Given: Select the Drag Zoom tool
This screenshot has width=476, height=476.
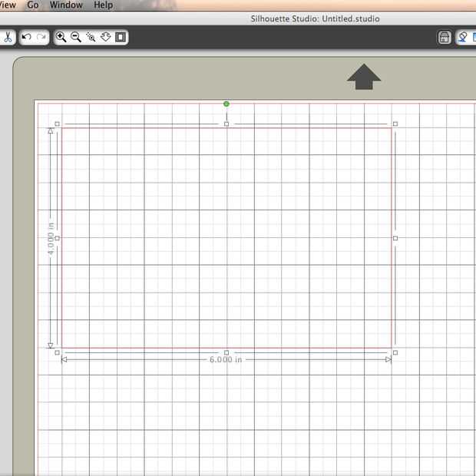Looking at the screenshot, I should pos(105,37).
